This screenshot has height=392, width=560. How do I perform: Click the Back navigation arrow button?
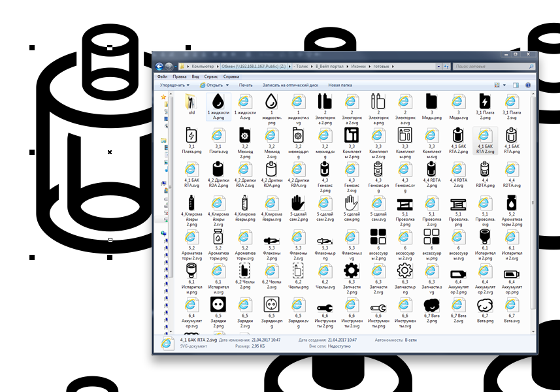[159, 67]
